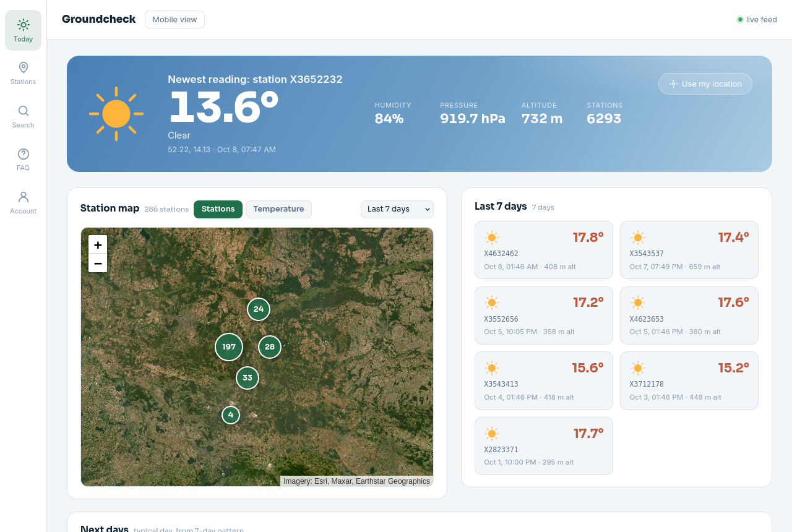Open map cluster marker 28
The height and width of the screenshot is (532, 792).
tap(270, 347)
